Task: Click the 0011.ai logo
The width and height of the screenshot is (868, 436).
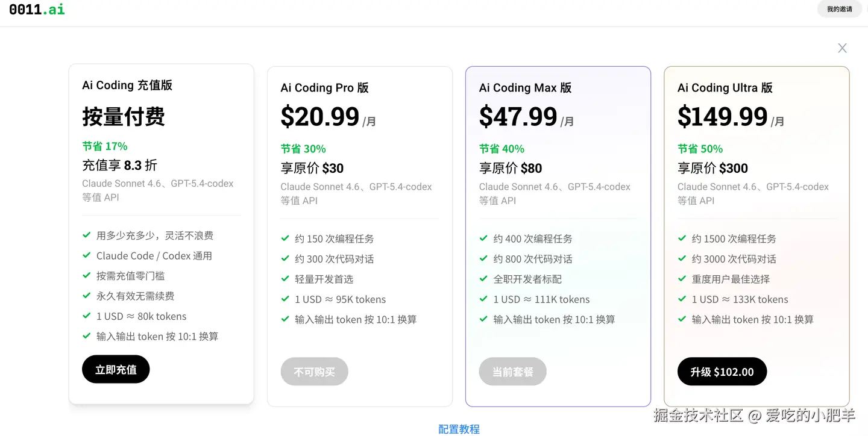Action: (x=37, y=9)
